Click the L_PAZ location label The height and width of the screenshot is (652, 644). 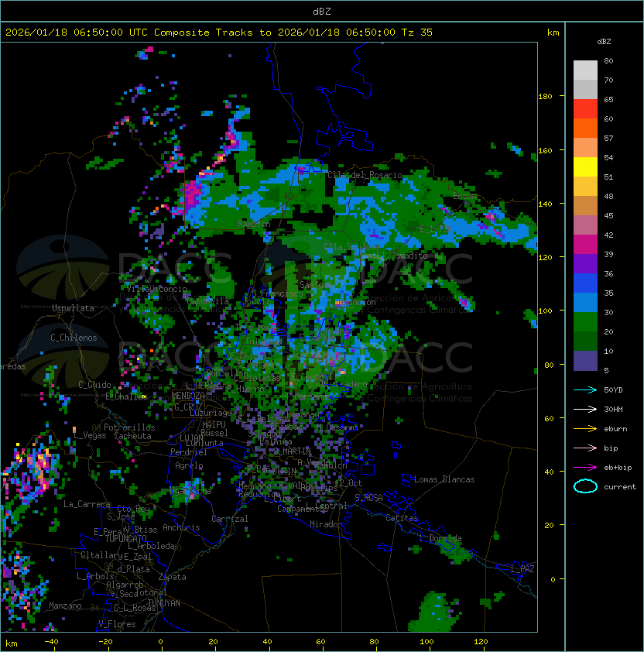[522, 569]
